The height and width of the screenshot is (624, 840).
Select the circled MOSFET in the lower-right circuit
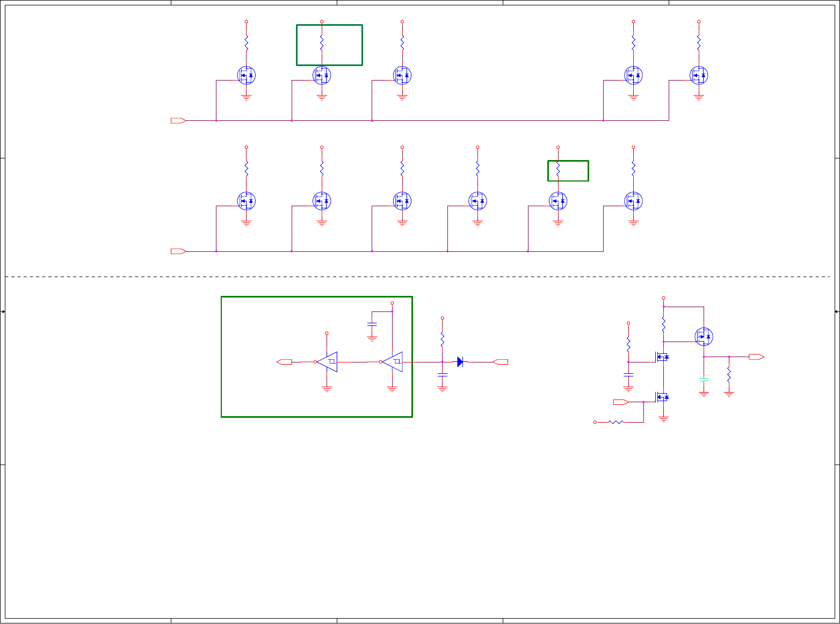(704, 337)
